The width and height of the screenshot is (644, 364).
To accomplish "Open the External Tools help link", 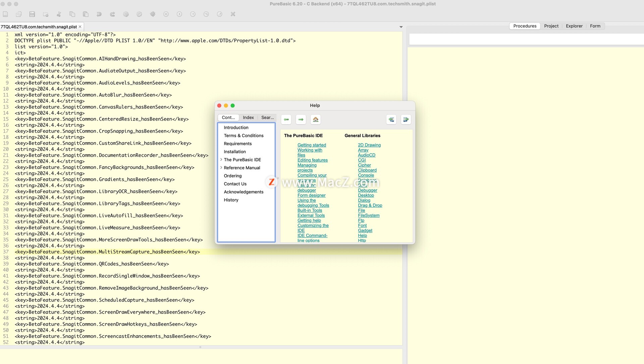I will click(311, 216).
